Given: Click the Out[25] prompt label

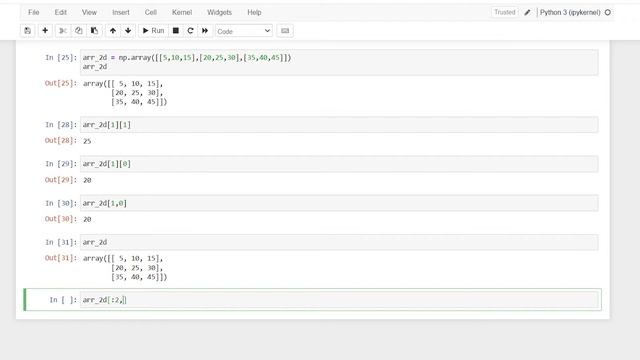Looking at the screenshot, I should (61, 83).
